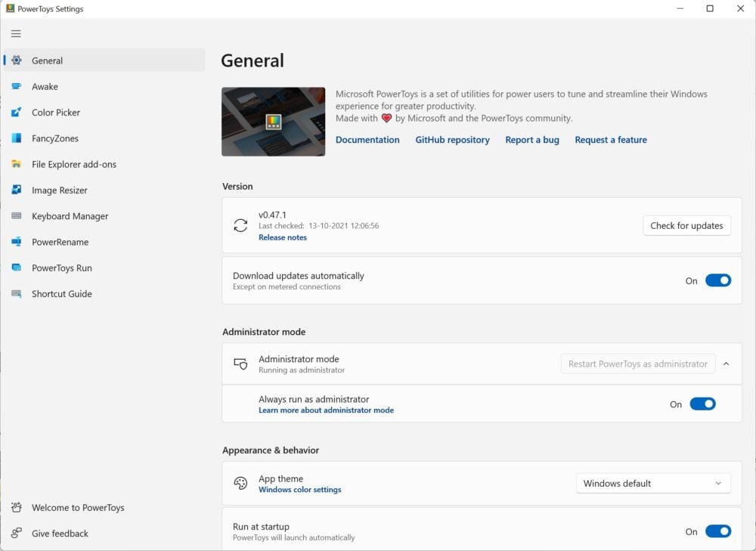Toggle Download updates automatically switch
This screenshot has width=756, height=551.
click(717, 280)
